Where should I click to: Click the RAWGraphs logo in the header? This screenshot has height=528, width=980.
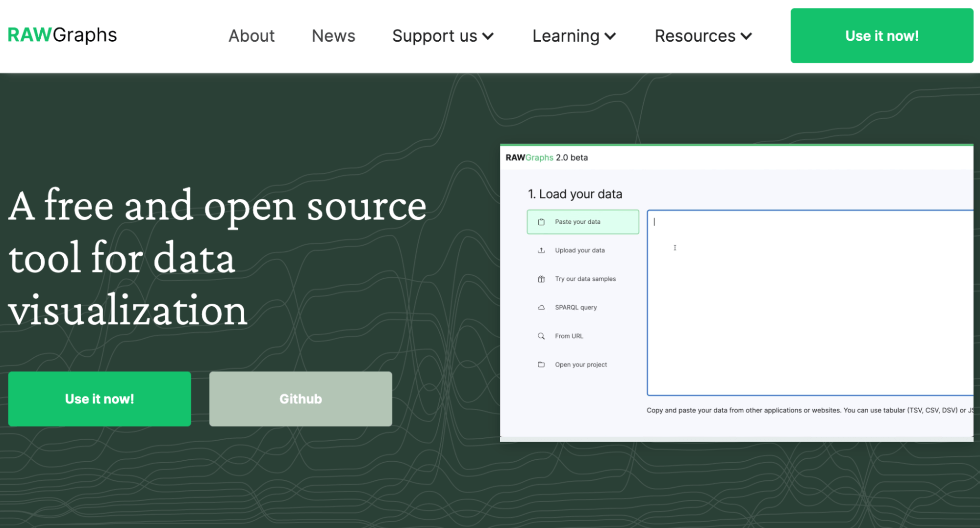62,35
